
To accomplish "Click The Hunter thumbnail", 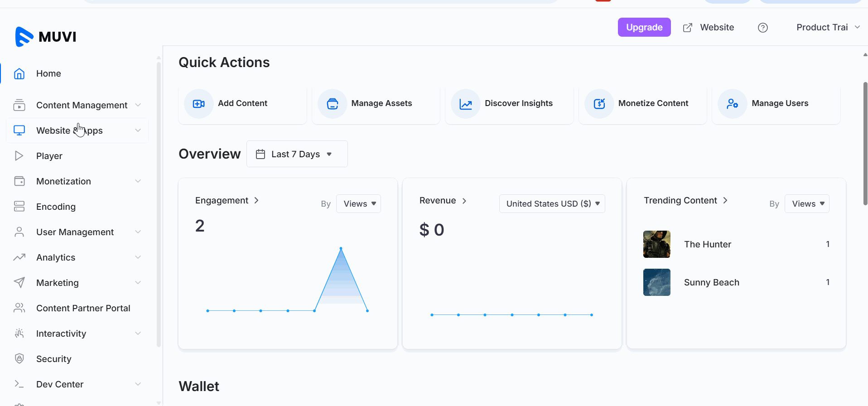I will (656, 244).
